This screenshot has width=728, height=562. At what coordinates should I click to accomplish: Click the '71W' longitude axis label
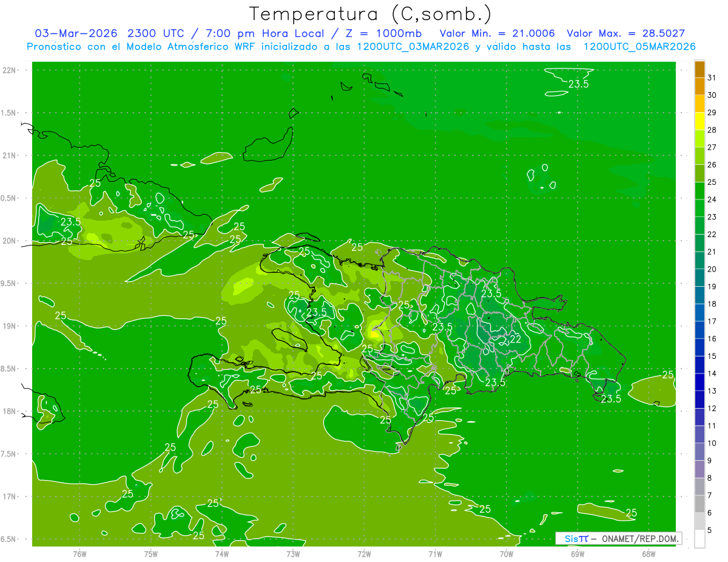pyautogui.click(x=435, y=554)
